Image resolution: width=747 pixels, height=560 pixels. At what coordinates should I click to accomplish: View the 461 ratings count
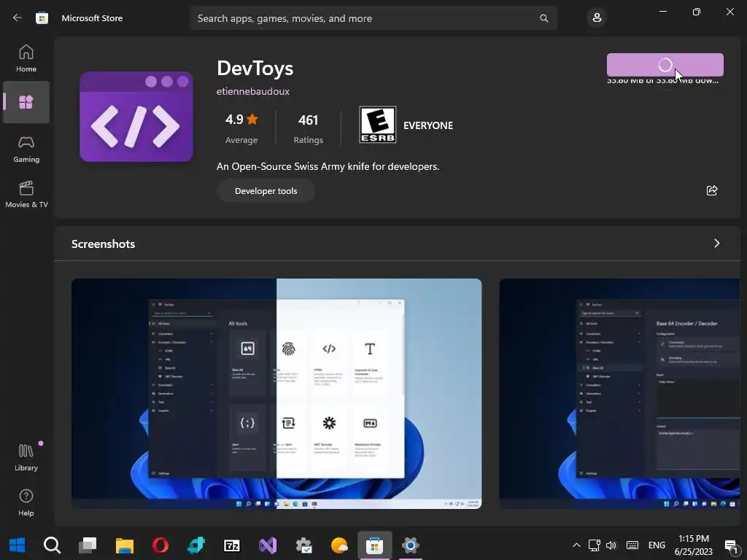pos(309,128)
